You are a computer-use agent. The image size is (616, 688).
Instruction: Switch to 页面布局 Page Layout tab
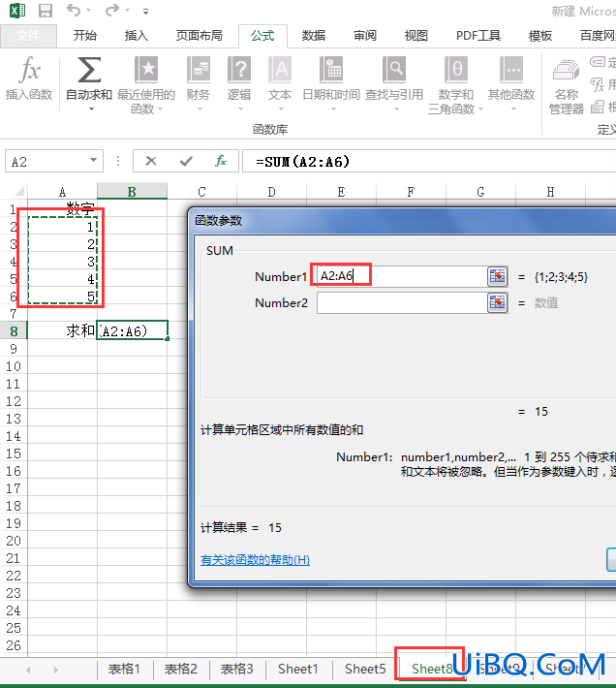pyautogui.click(x=200, y=36)
